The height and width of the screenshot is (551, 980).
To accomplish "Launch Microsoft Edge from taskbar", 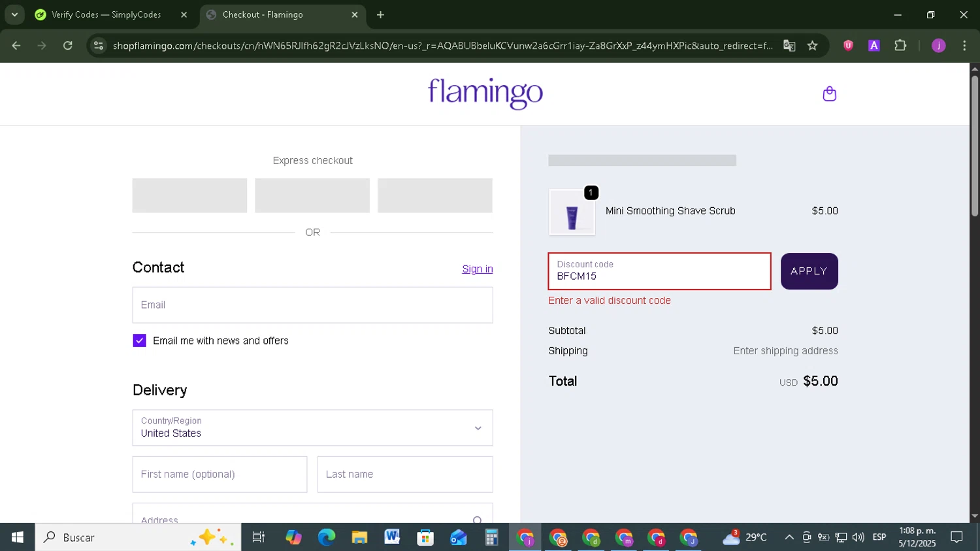I will click(326, 537).
